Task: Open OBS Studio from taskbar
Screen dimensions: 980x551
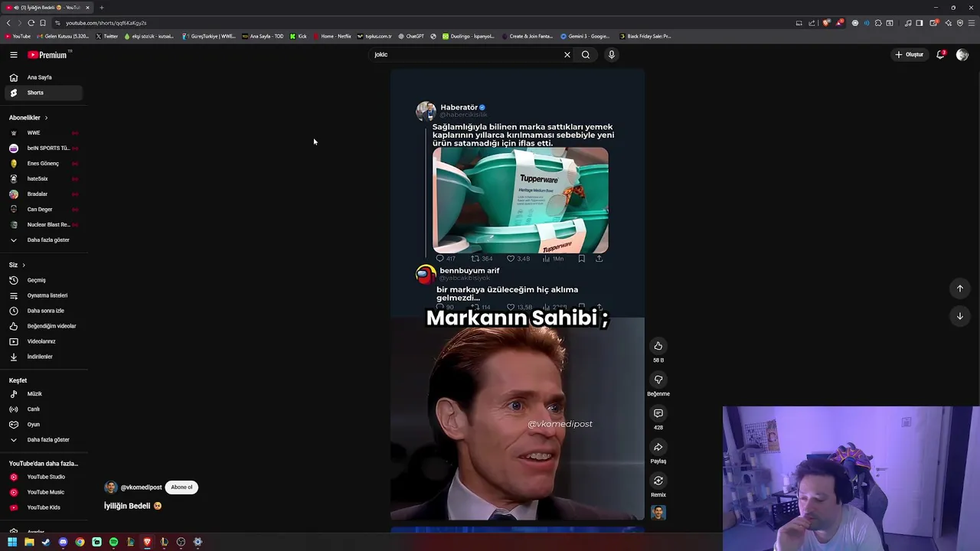Action: coord(181,542)
